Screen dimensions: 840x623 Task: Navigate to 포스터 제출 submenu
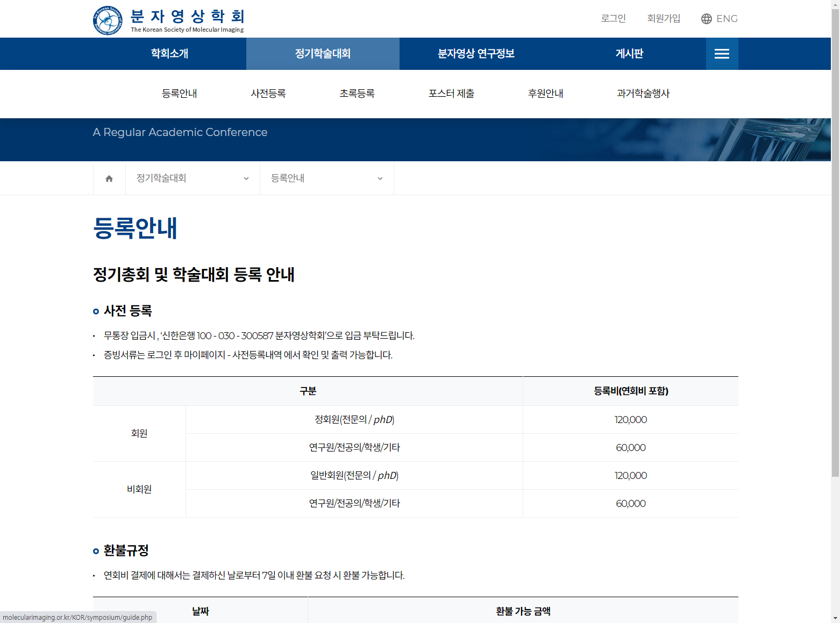(x=451, y=94)
